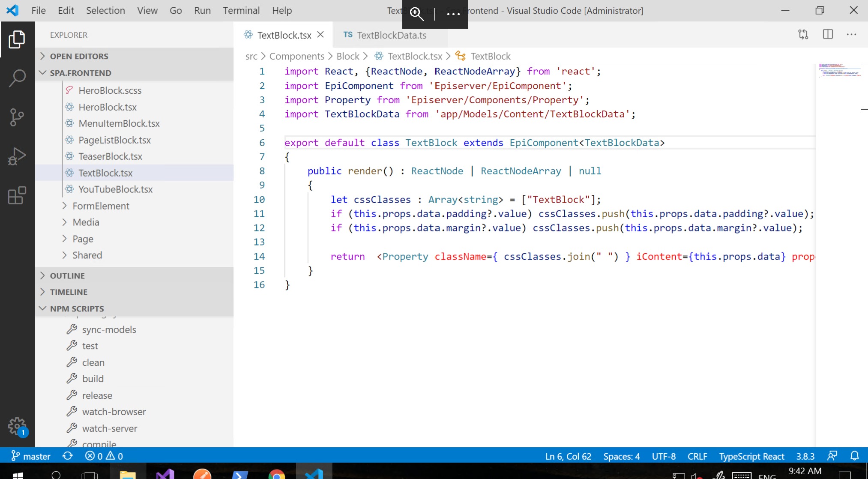Click the master branch indicator
The height and width of the screenshot is (479, 868).
(x=31, y=456)
